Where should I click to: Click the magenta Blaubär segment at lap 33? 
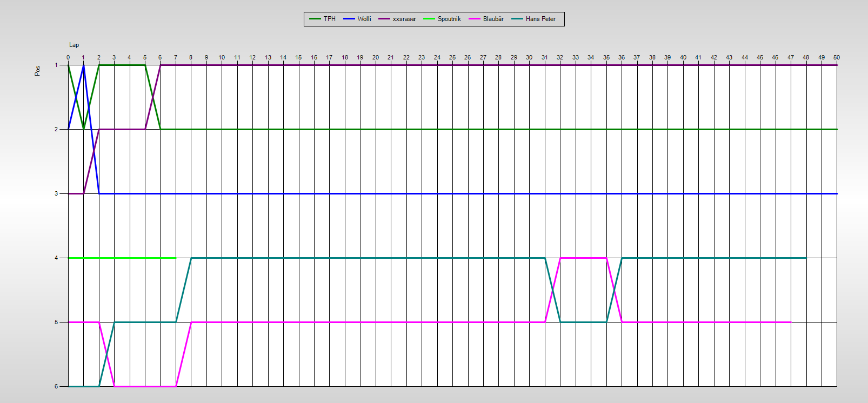576,258
